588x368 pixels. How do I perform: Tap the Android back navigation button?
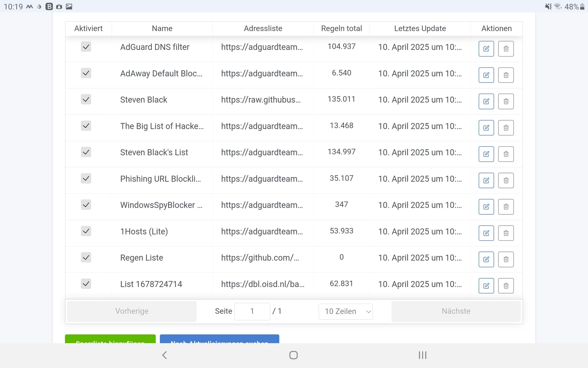pos(164,355)
